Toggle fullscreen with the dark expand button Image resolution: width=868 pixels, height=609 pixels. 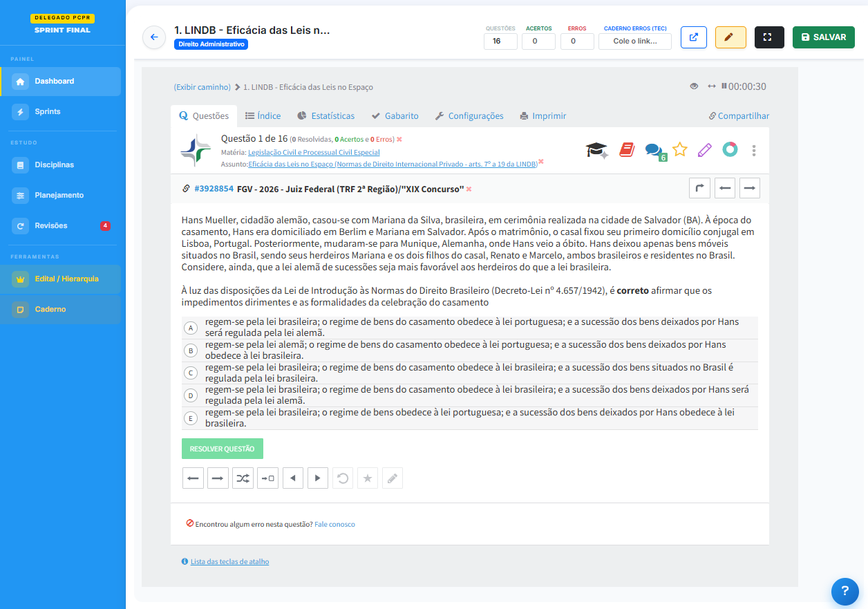(769, 37)
